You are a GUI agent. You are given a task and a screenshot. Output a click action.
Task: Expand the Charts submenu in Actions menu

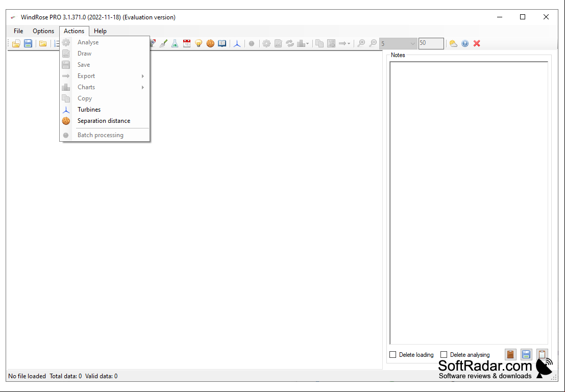[105, 87]
